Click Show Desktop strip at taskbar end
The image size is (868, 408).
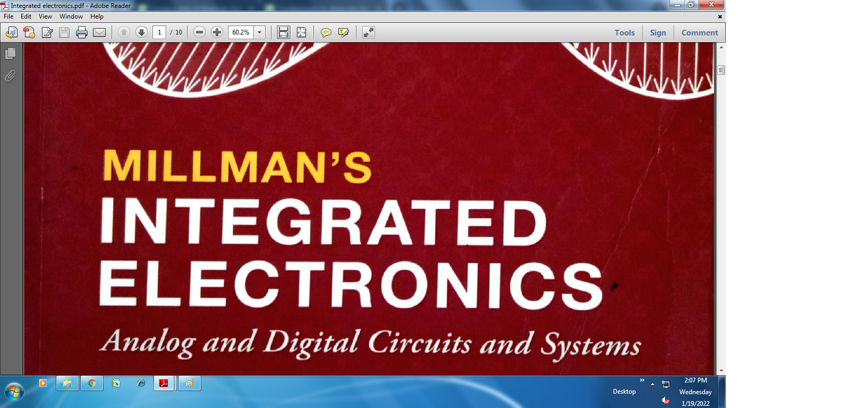click(722, 392)
